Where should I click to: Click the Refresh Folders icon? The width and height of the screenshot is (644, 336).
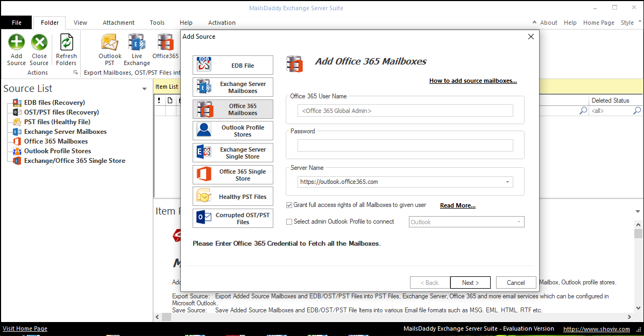pyautogui.click(x=66, y=49)
